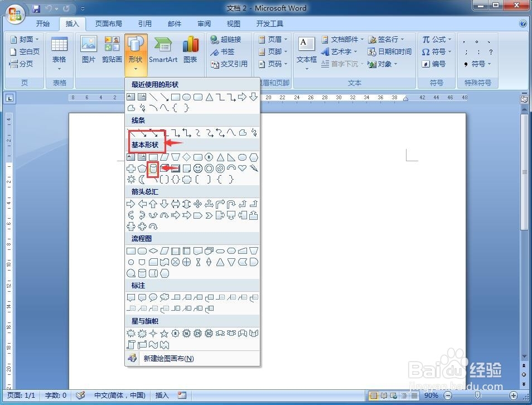Switch to Outline view
Image resolution: width=532 pixels, height=405 pixels.
404,396
